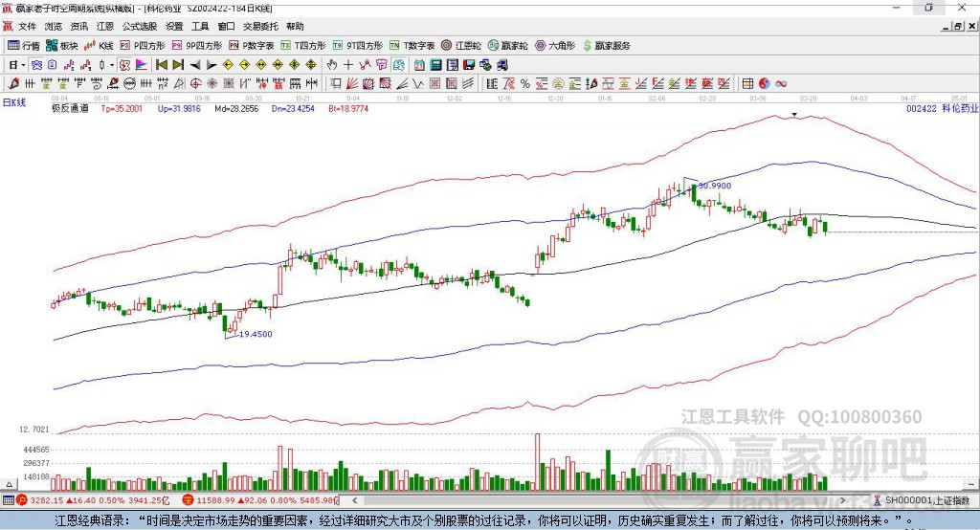Screen dimensions: 980x530
Task: Jump to first bar with green skip-back arrow
Action: pyautogui.click(x=162, y=65)
